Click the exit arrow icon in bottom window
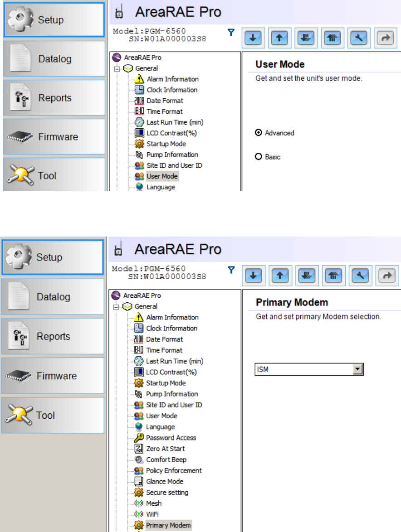This screenshot has height=532, width=401. (x=387, y=276)
